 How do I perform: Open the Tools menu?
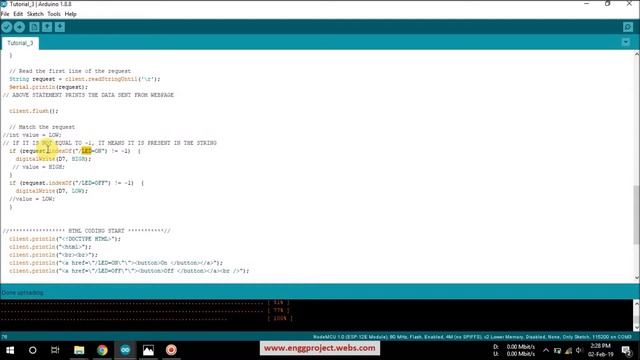54,14
